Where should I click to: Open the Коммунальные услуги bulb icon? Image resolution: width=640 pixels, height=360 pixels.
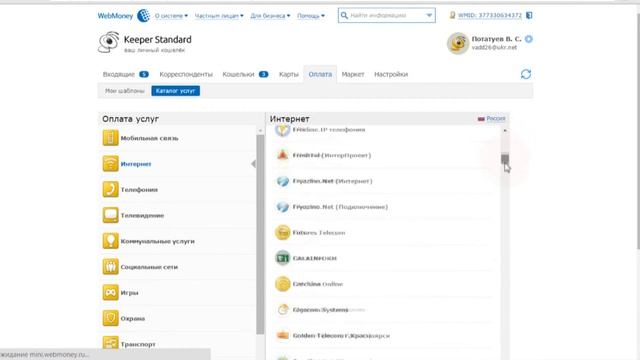[x=110, y=241]
